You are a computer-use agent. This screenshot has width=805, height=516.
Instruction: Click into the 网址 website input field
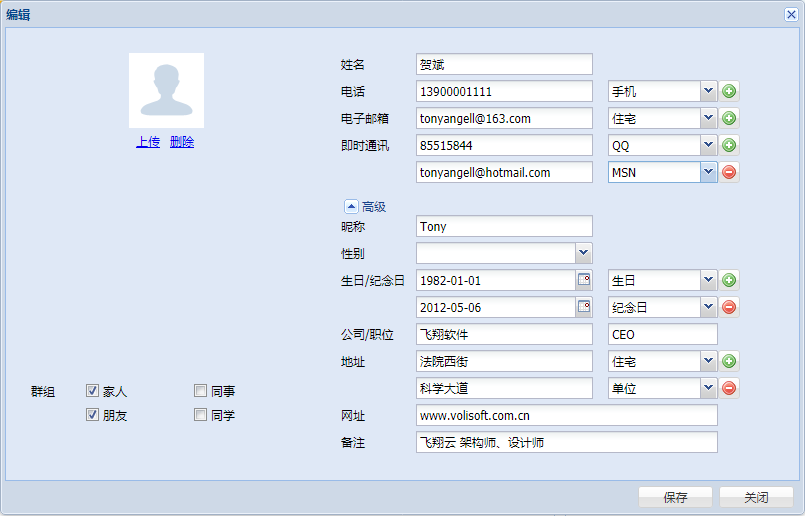(x=566, y=415)
